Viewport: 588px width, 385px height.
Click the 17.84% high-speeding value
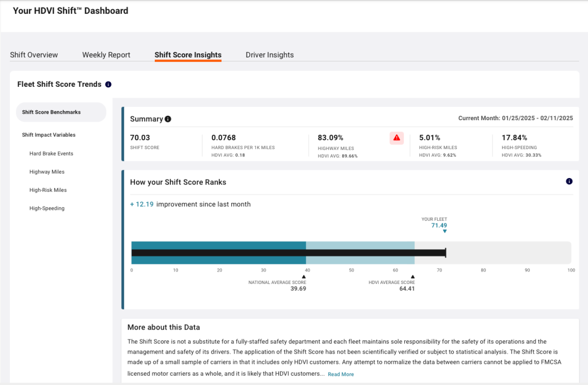514,138
